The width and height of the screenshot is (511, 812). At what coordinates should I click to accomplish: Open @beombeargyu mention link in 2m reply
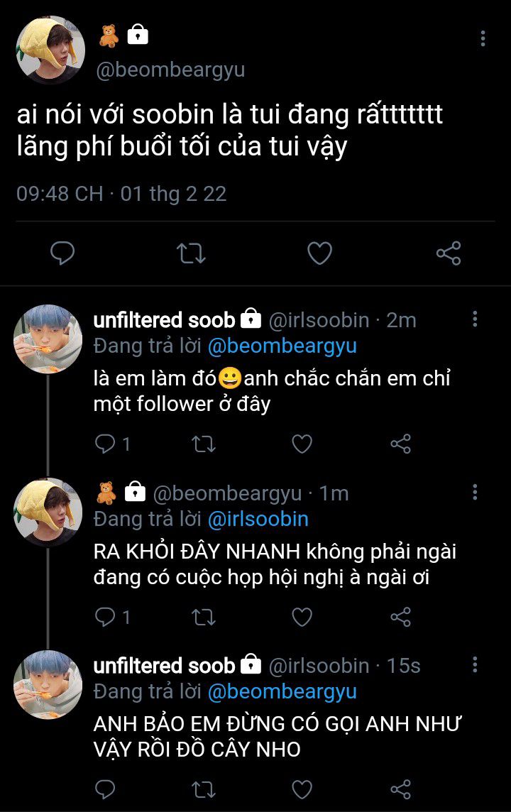pyautogui.click(x=282, y=346)
